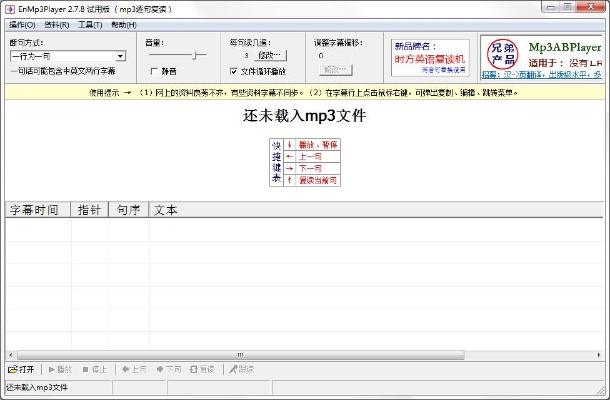Click the 文本 column header

coord(376,210)
